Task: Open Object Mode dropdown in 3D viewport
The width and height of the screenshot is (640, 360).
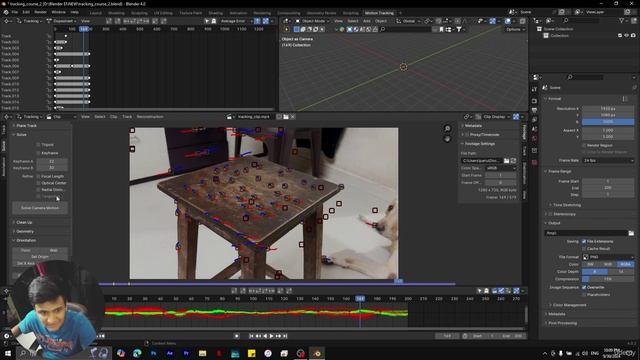Action: click(x=313, y=21)
